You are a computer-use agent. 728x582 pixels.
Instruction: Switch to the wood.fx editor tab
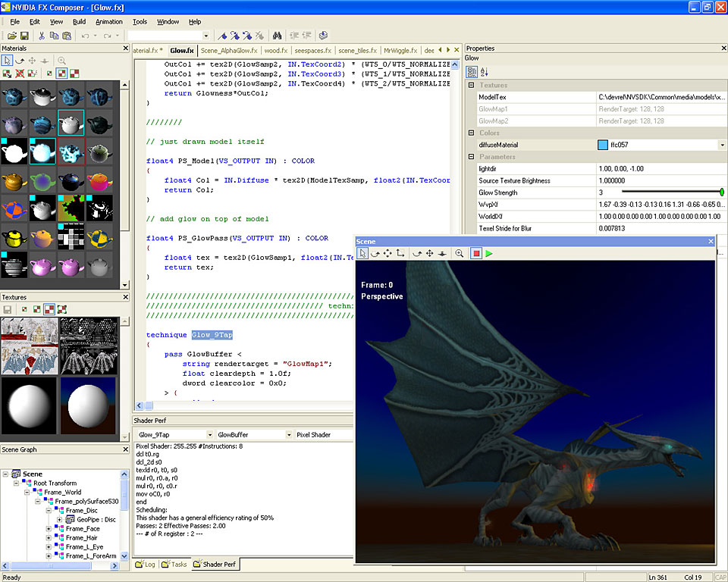pos(276,51)
